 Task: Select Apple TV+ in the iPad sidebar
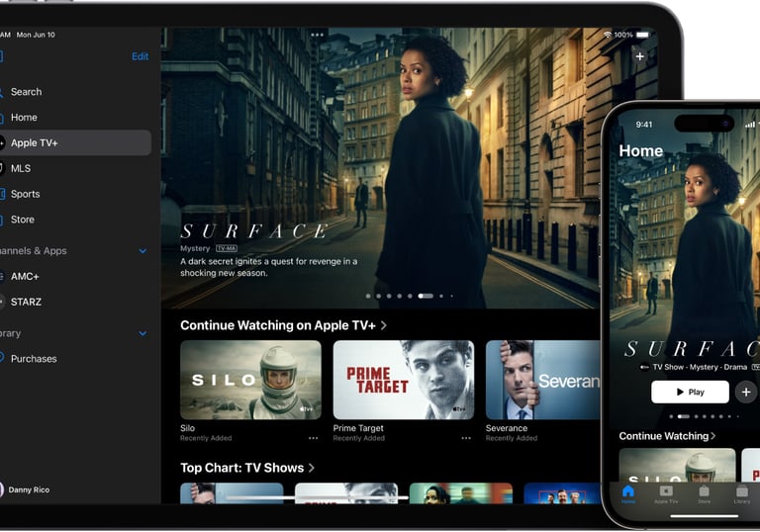(75, 143)
